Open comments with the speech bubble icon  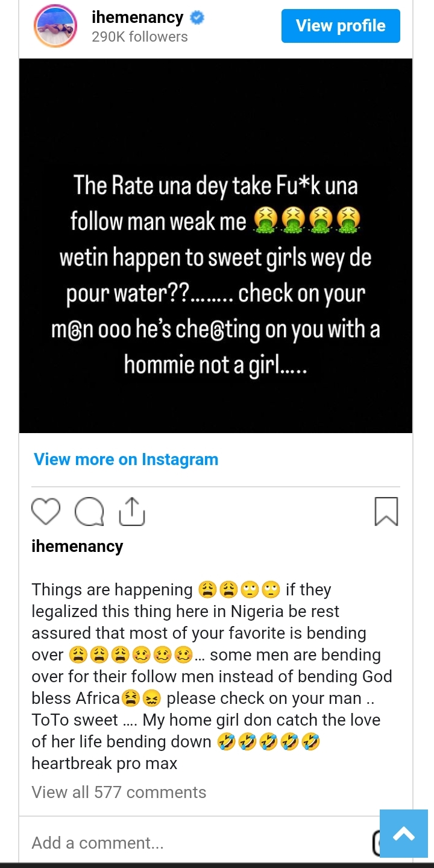(x=89, y=511)
